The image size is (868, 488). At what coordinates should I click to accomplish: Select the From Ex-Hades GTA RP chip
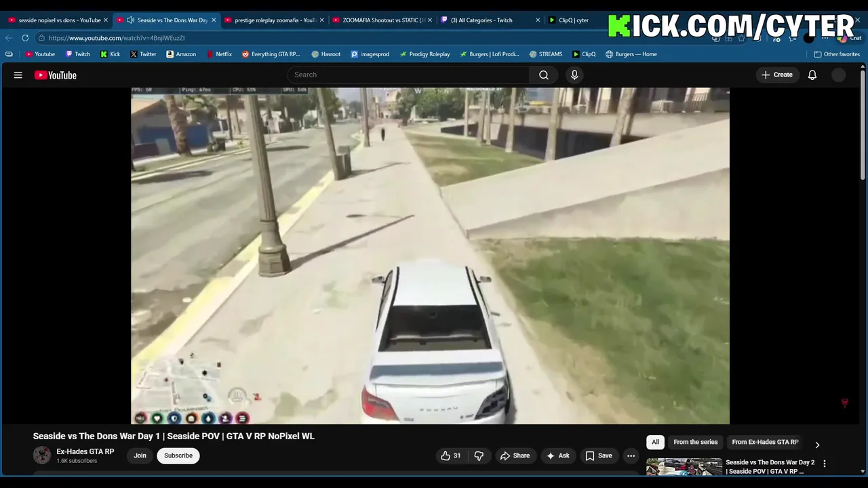tap(765, 442)
